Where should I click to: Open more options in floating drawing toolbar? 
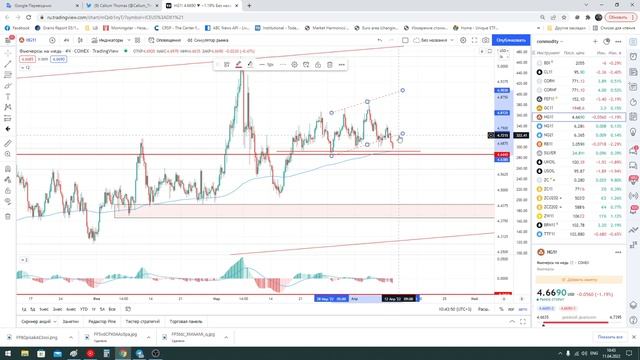(x=342, y=65)
